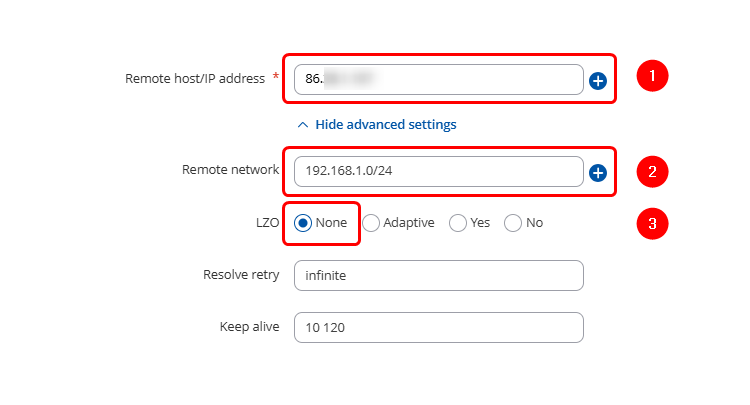The image size is (750, 405).
Task: Click the red number 3 badge
Action: point(652,223)
